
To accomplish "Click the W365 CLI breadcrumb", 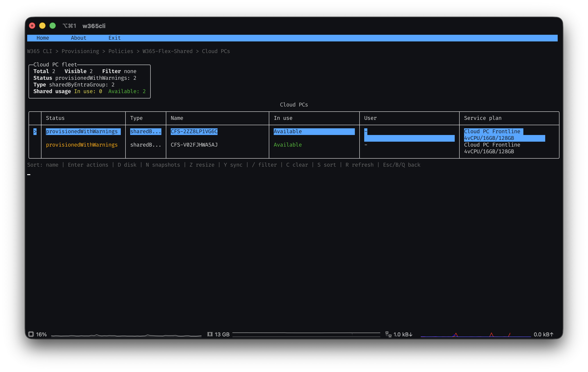I will pyautogui.click(x=39, y=51).
